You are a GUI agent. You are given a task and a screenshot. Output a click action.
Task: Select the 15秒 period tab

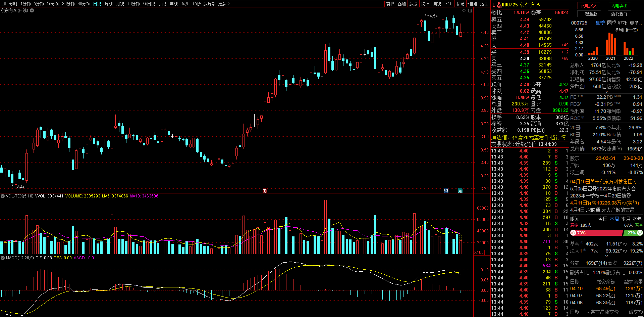[196, 4]
